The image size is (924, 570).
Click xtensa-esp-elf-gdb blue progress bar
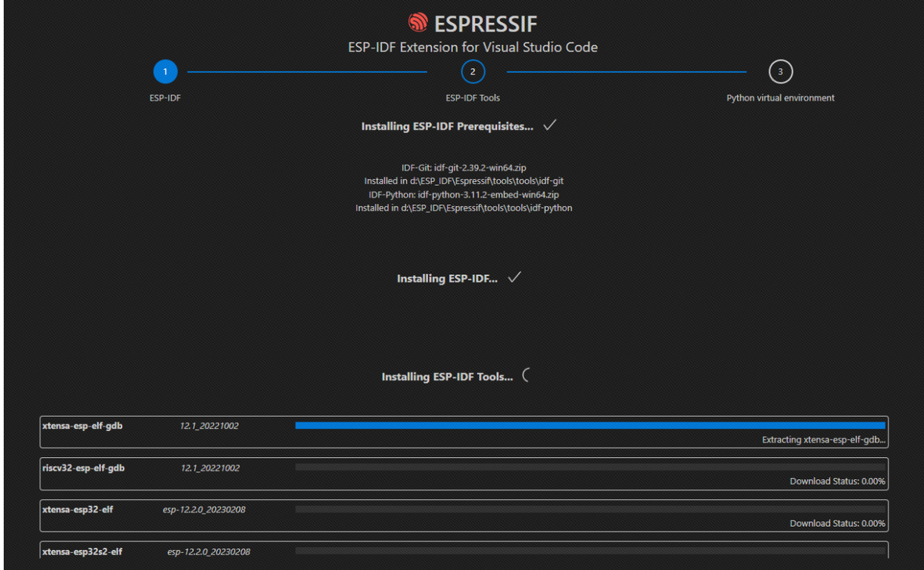point(590,426)
